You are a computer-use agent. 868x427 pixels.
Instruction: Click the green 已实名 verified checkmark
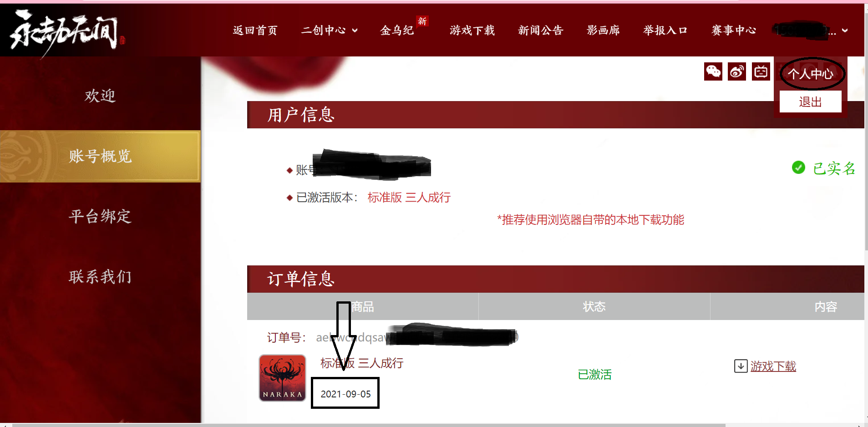point(798,168)
